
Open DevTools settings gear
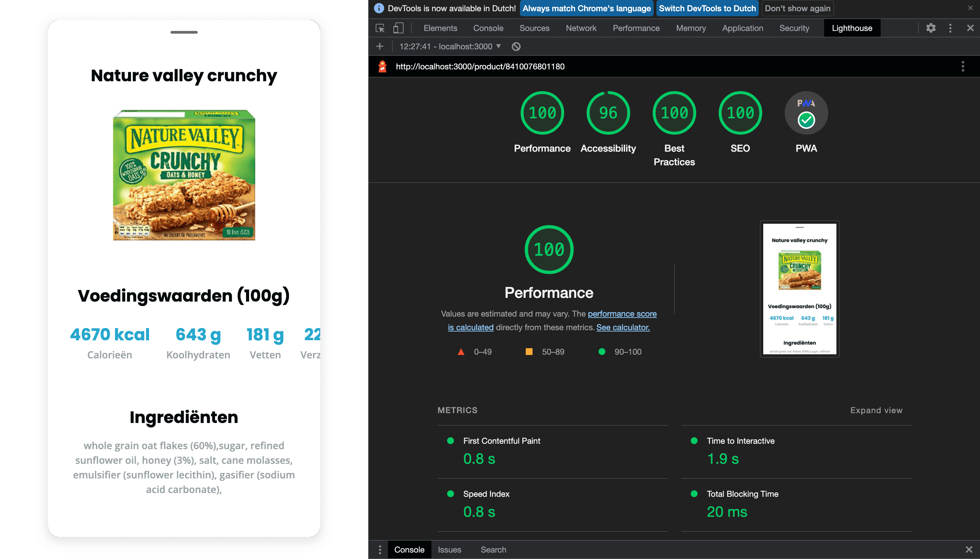pos(930,28)
